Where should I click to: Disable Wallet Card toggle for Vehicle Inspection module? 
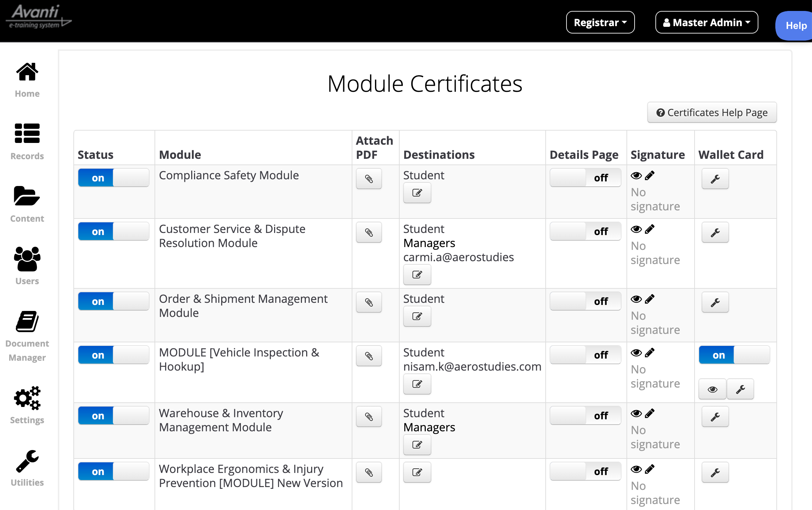pyautogui.click(x=734, y=355)
